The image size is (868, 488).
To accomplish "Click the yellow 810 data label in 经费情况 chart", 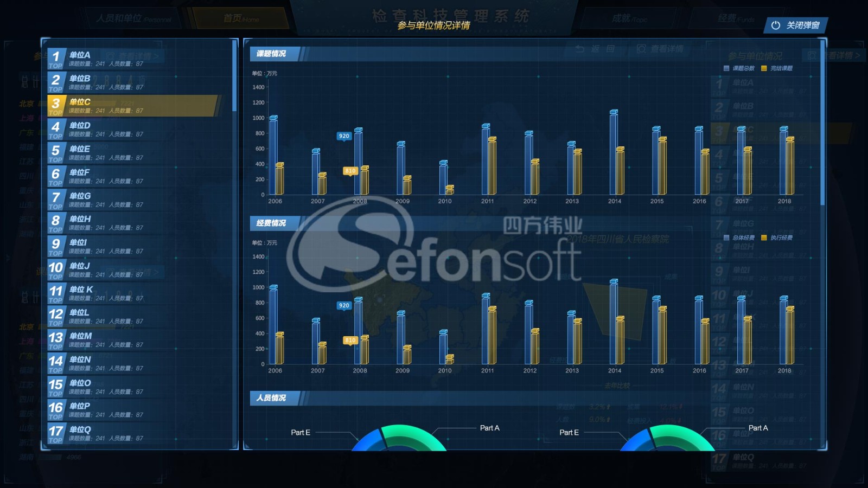I will point(350,341).
